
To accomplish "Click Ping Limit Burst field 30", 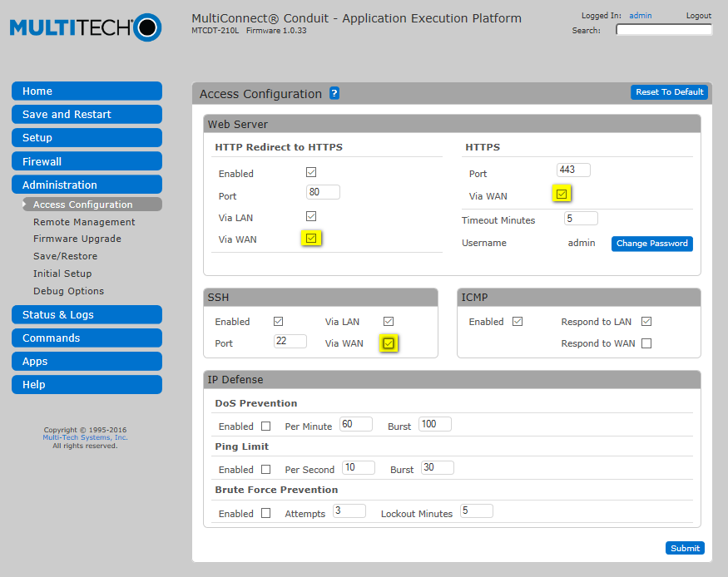I will [x=438, y=467].
